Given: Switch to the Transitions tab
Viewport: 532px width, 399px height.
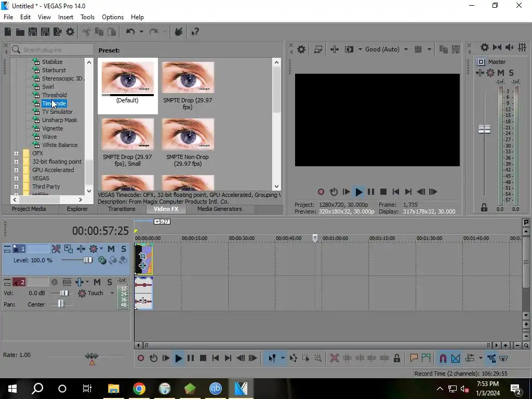Looking at the screenshot, I should coord(122,209).
